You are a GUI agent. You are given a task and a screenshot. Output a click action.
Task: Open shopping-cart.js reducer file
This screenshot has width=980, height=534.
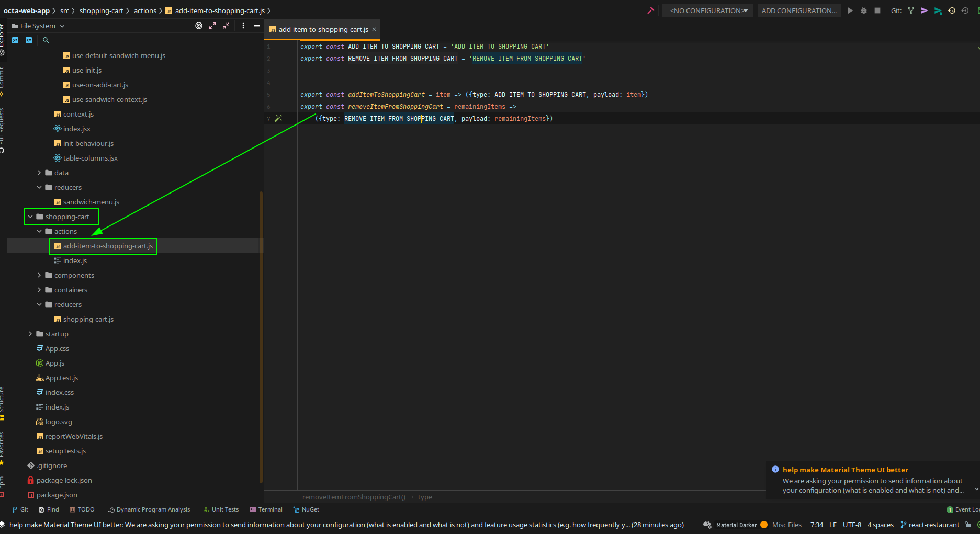pyautogui.click(x=88, y=319)
